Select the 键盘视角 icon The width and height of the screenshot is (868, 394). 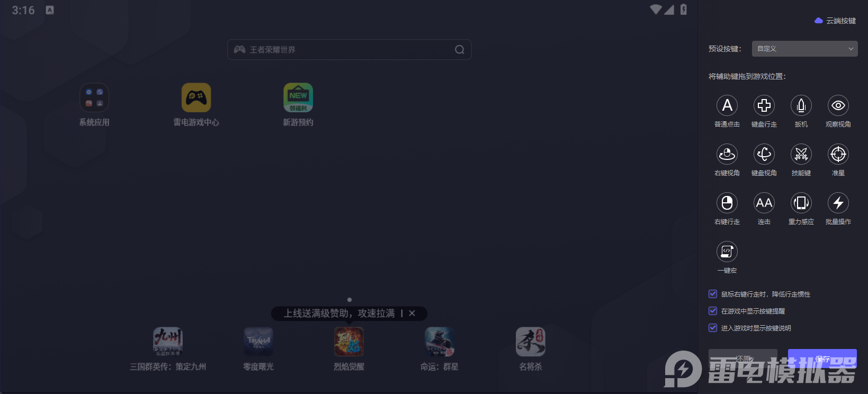(764, 154)
